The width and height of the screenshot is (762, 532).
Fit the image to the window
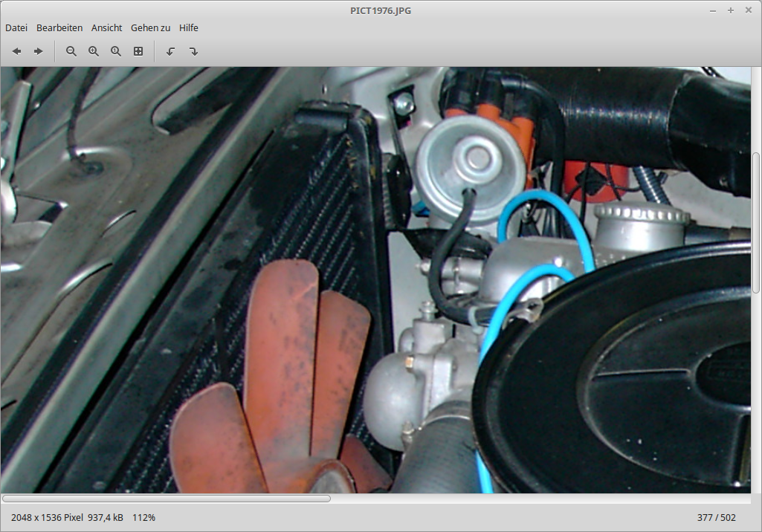tap(138, 51)
